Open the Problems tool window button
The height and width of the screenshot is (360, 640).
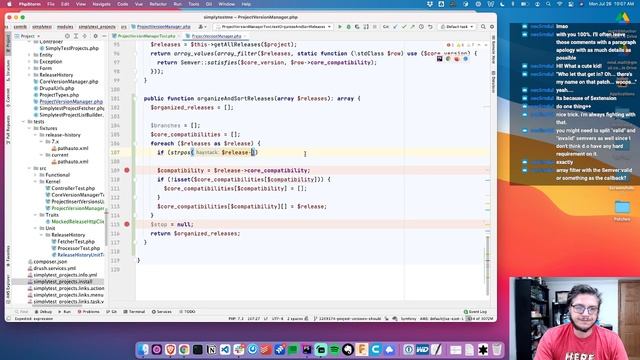click(x=88, y=312)
